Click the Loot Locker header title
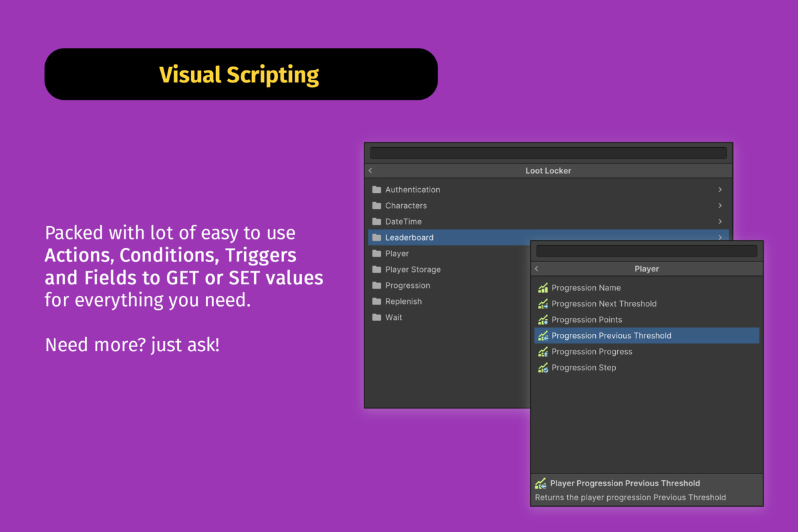 548,171
